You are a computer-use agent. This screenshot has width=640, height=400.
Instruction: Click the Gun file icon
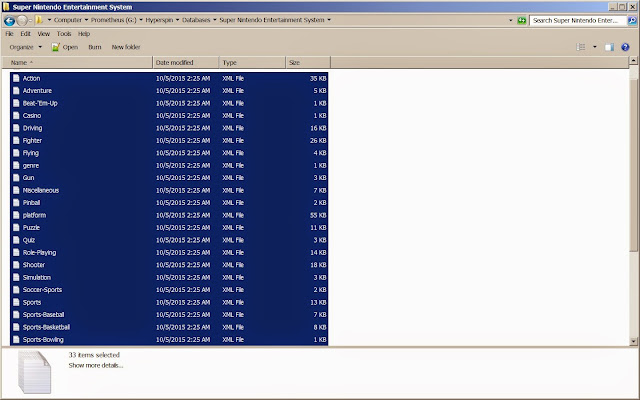16,178
